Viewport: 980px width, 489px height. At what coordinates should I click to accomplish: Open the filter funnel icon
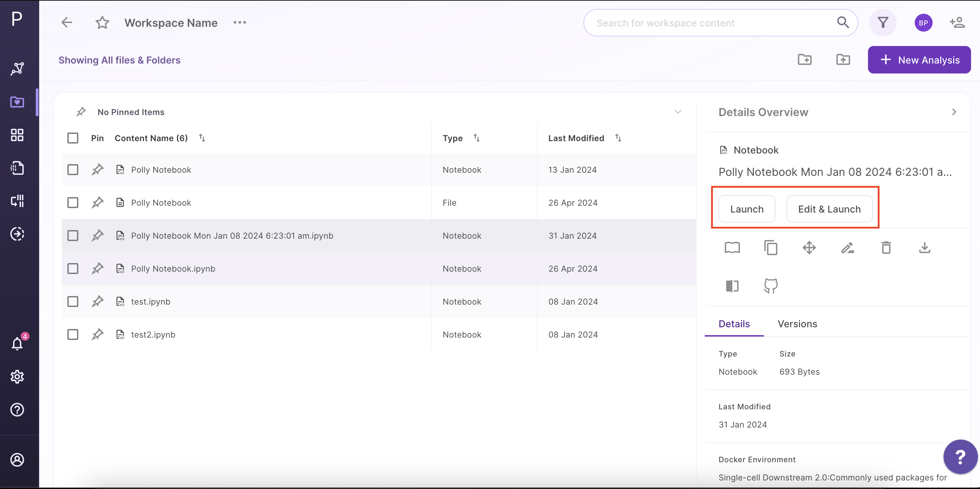coord(883,23)
